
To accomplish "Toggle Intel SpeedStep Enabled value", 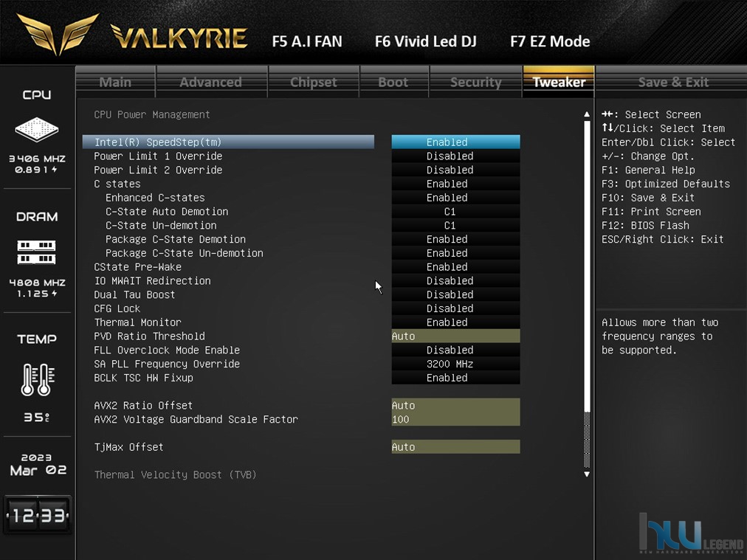I will [x=456, y=142].
